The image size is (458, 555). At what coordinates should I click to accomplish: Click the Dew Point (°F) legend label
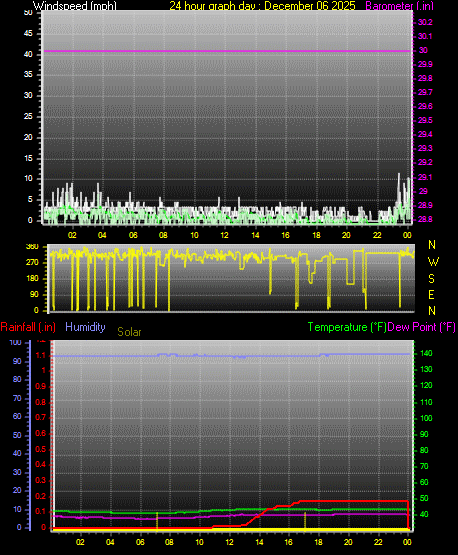coord(422,327)
